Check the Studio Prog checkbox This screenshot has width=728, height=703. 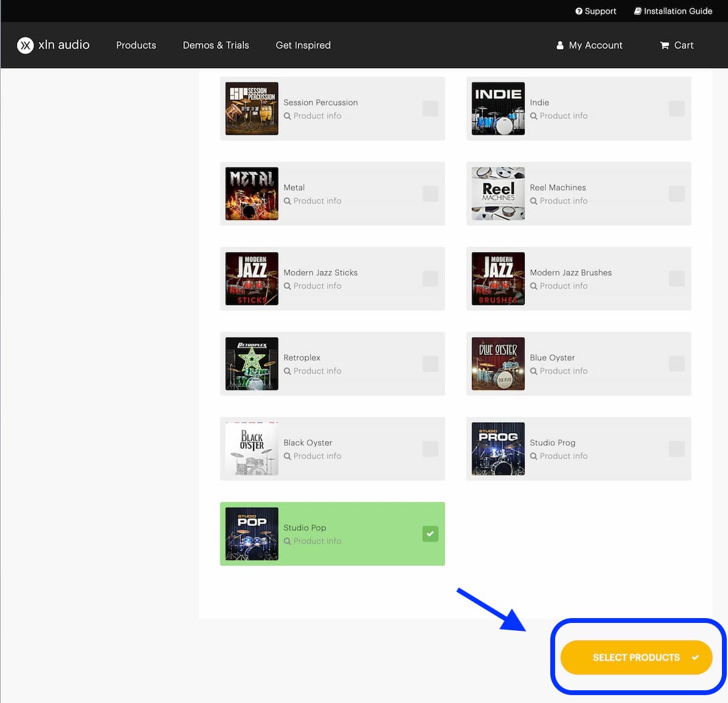pos(676,448)
